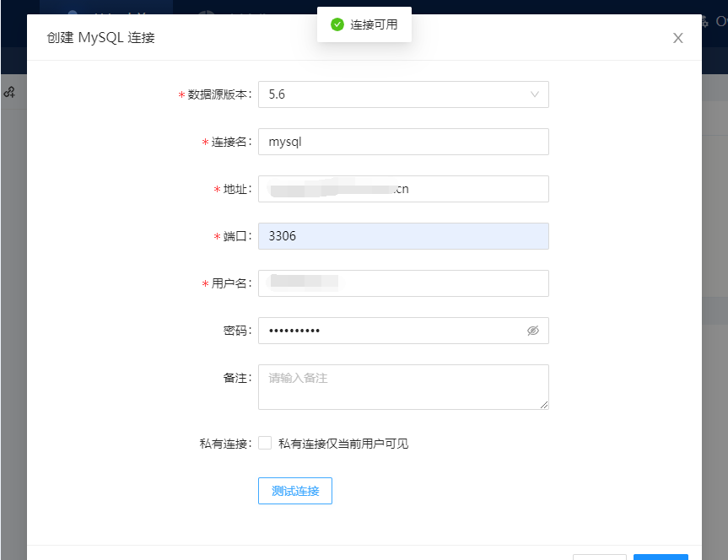This screenshot has height=560, width=728.
Task: Click the 连接名 field containing mysql
Action: click(403, 142)
